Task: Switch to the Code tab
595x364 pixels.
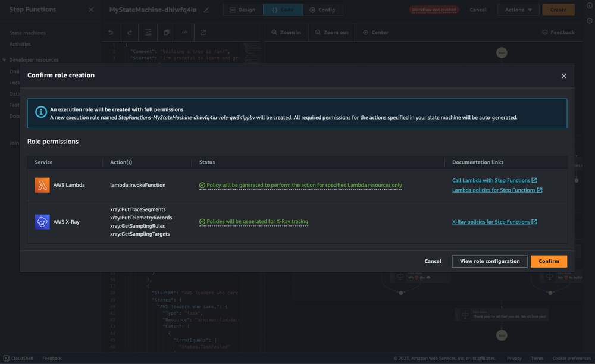Action: pos(283,10)
